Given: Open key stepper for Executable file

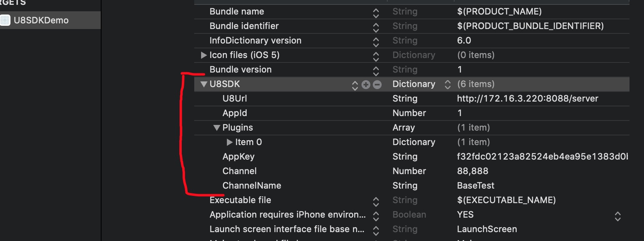Looking at the screenshot, I should 376,202.
